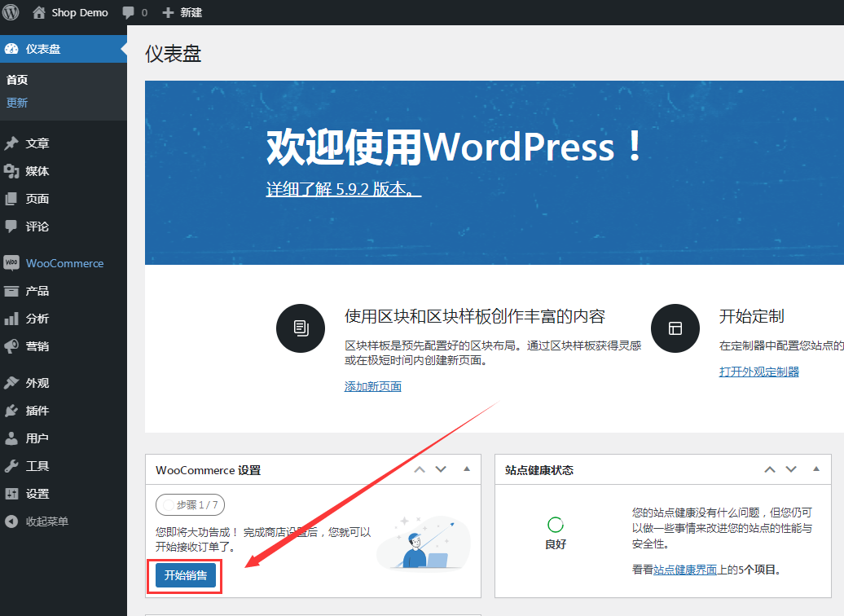Open the 详细了解 5.9.2 版本 link

344,189
